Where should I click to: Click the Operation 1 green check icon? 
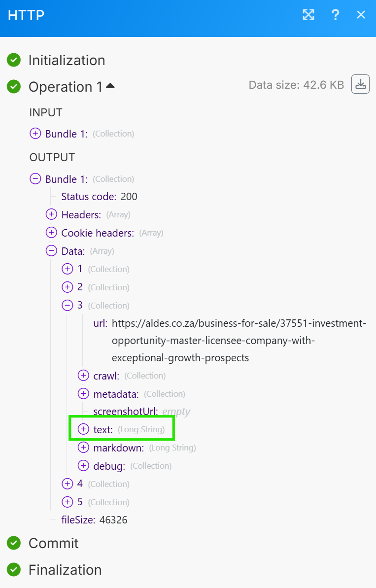click(x=14, y=87)
